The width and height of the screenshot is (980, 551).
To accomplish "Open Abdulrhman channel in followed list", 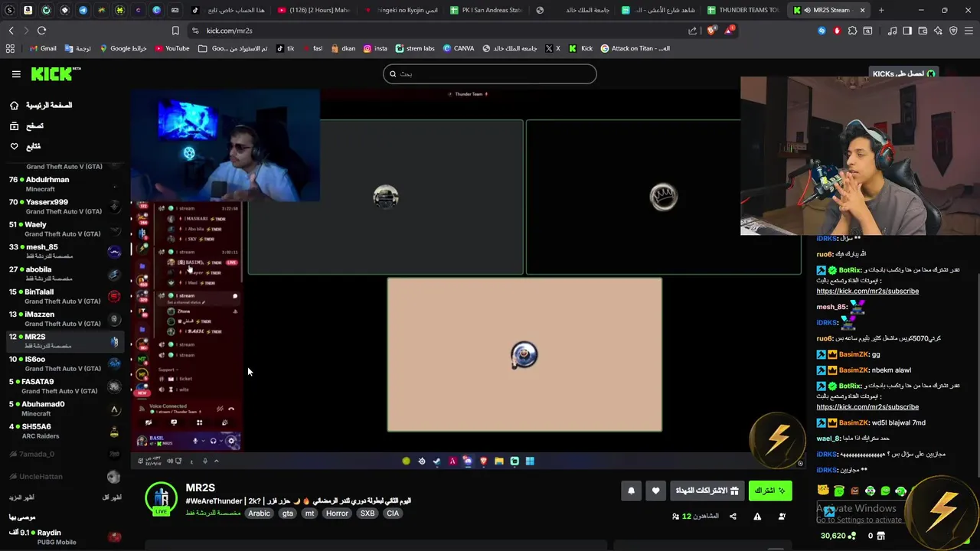I will point(65,184).
